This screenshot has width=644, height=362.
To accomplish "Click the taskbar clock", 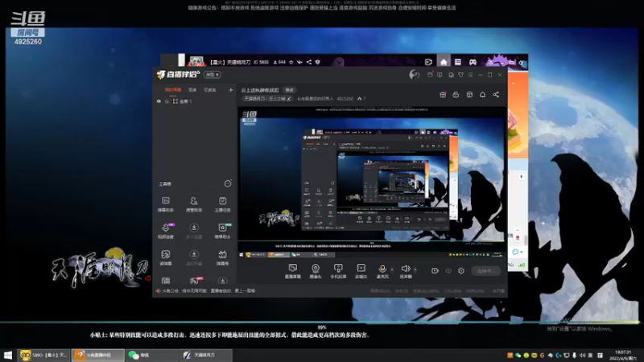I will (622, 355).
